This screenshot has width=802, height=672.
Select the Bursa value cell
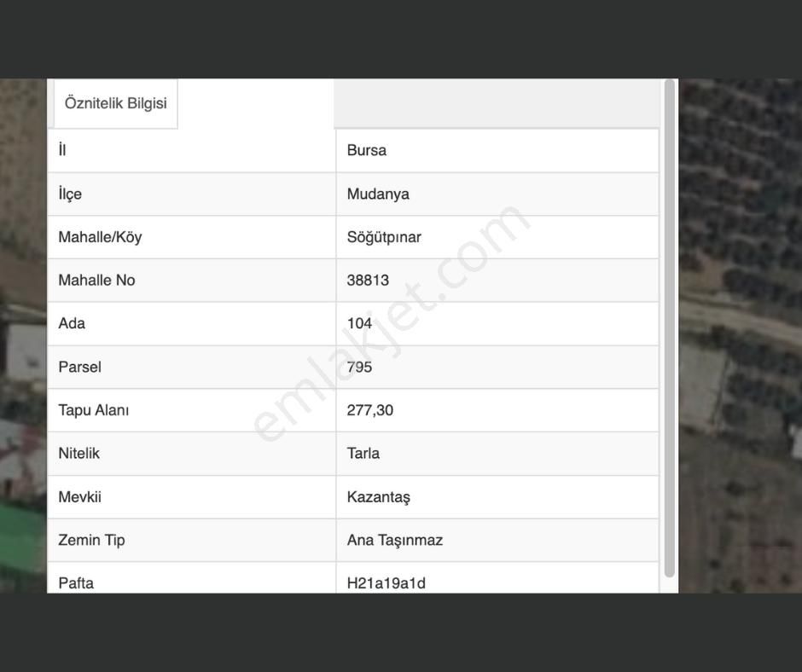367,150
